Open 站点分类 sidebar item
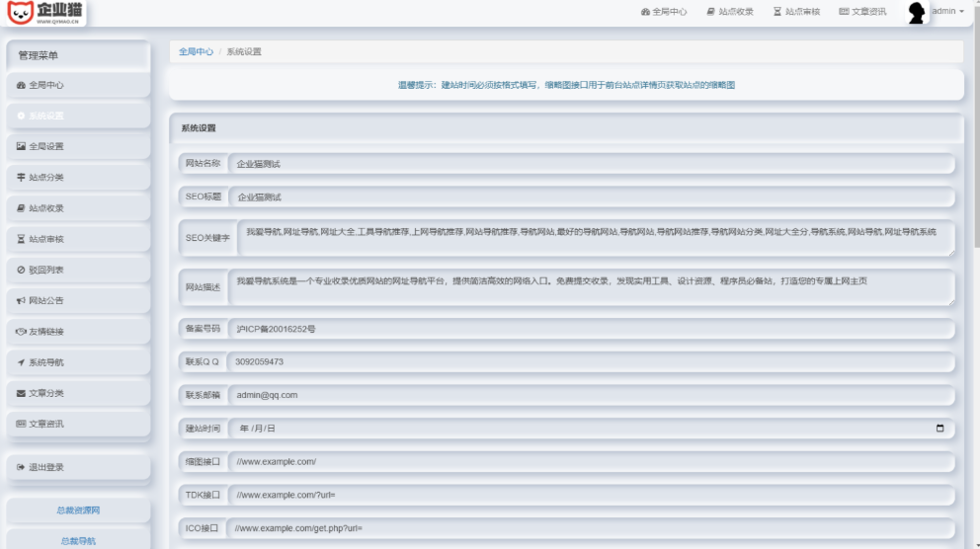Image resolution: width=980 pixels, height=549 pixels. 79,178
